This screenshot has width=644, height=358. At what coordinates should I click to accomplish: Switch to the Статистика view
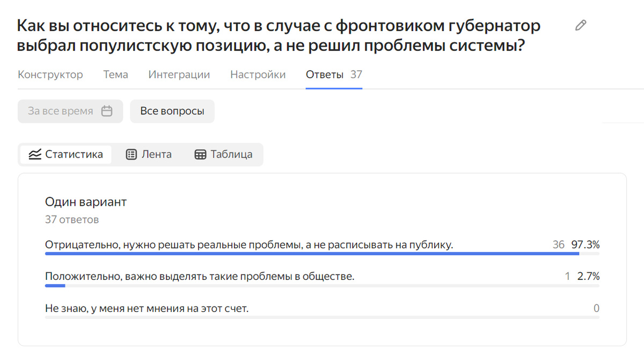[x=65, y=154]
